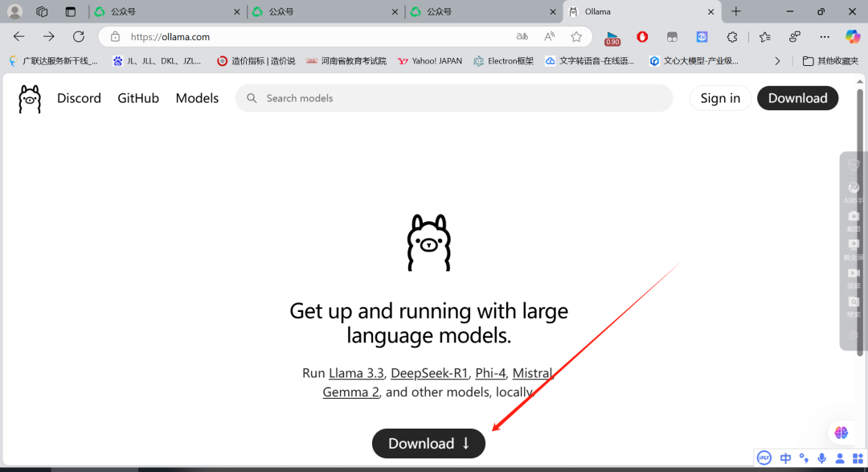Open the Electron框架 bookmark

(503, 61)
